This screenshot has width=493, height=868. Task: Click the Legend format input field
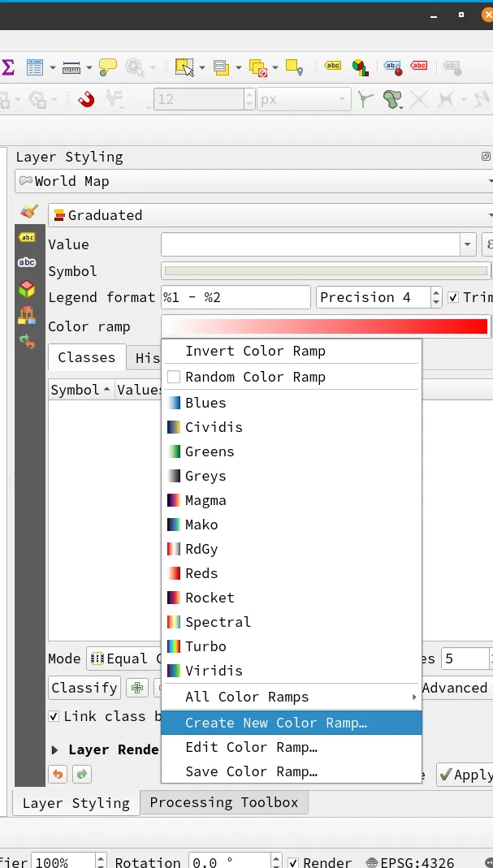click(x=236, y=297)
